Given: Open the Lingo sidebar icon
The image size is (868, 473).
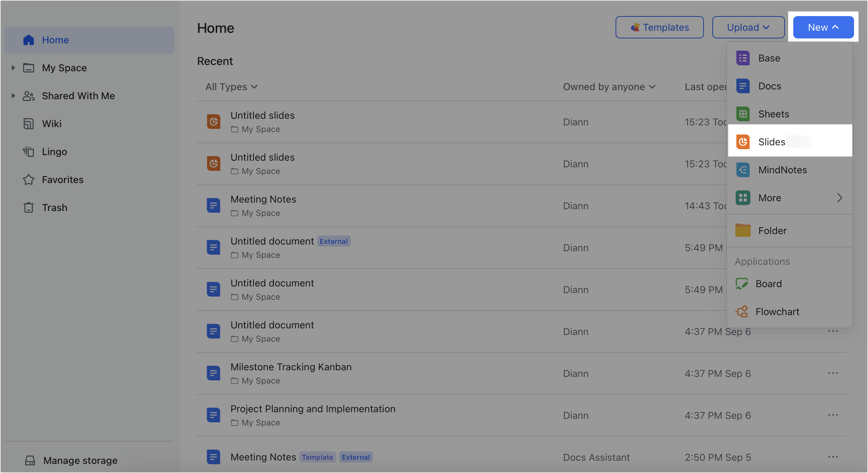Looking at the screenshot, I should pyautogui.click(x=29, y=152).
